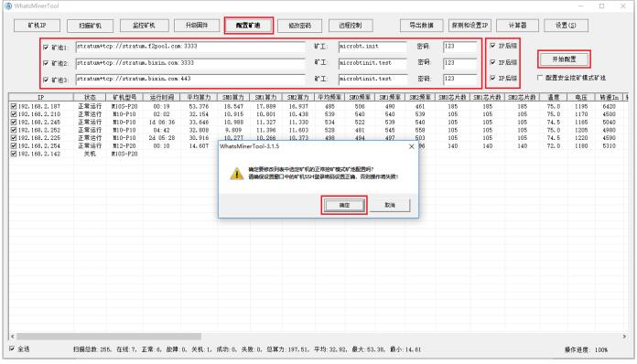
Task: Uncheck miner 192.168.2.142 row checkbox
Action: [14, 154]
